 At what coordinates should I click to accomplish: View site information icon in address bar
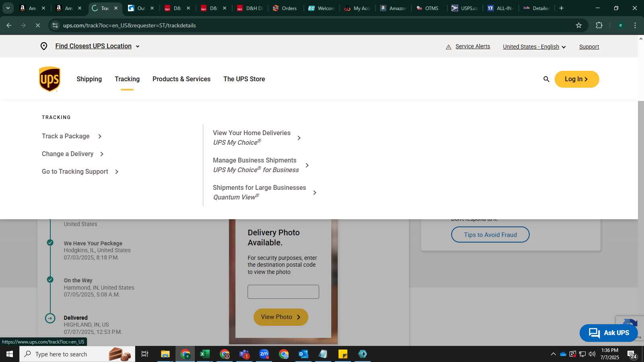[55, 25]
